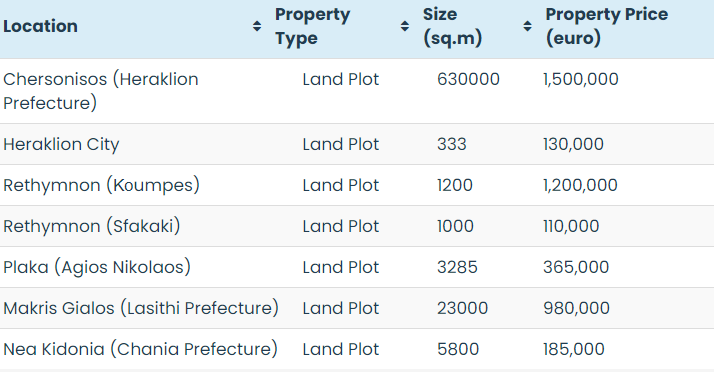The image size is (714, 372).
Task: Select the Location column header
Action: [41, 26]
